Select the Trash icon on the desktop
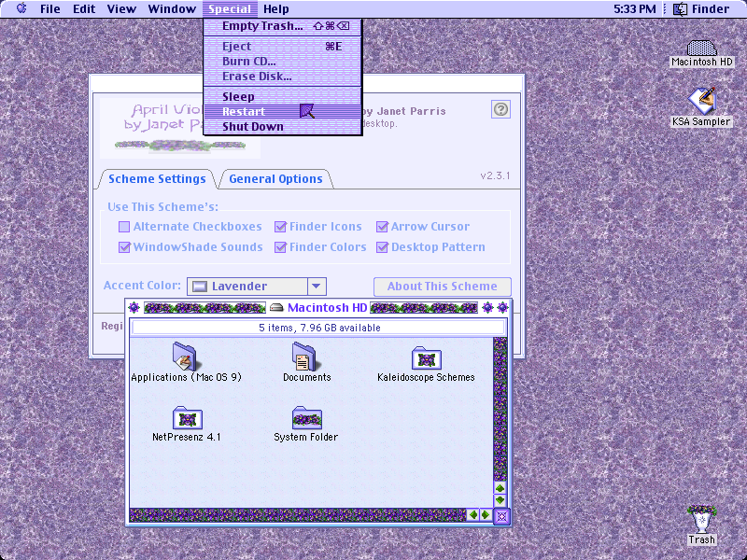This screenshot has width=747, height=560. tap(702, 520)
